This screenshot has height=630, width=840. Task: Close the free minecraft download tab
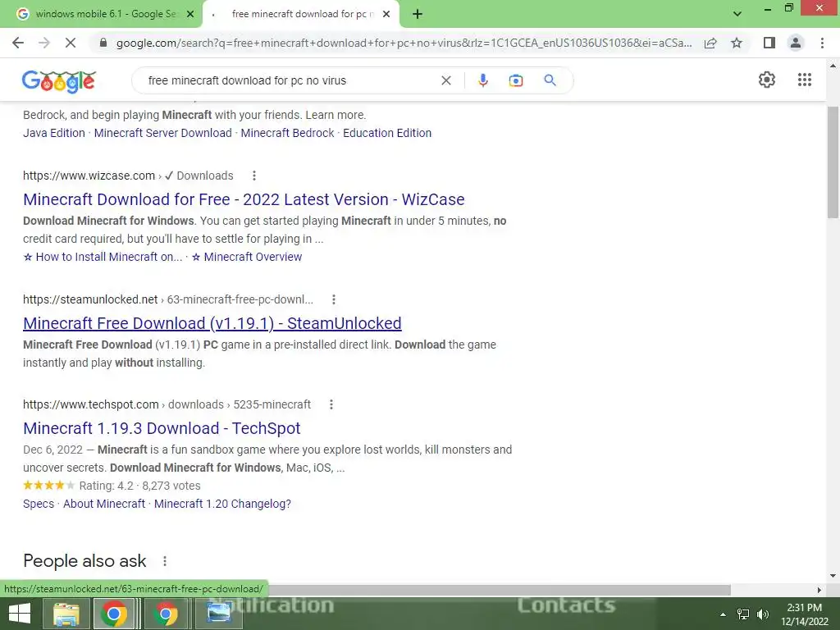(x=386, y=14)
